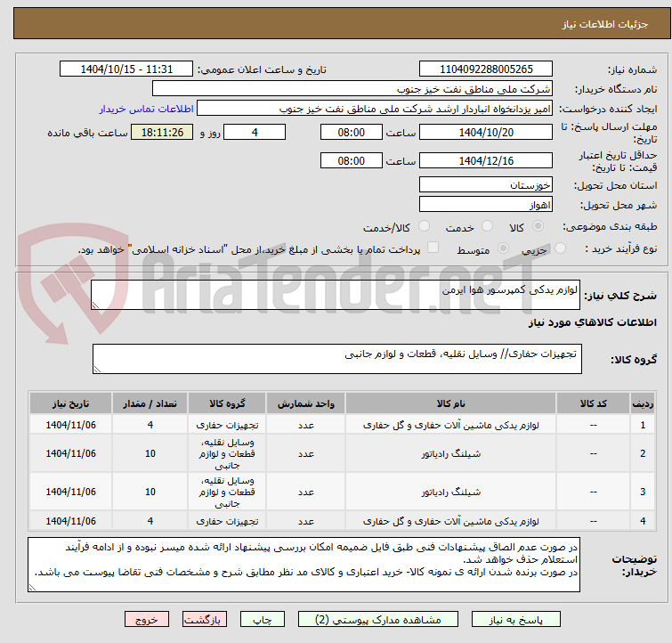Select the کالا radio button

538,226
